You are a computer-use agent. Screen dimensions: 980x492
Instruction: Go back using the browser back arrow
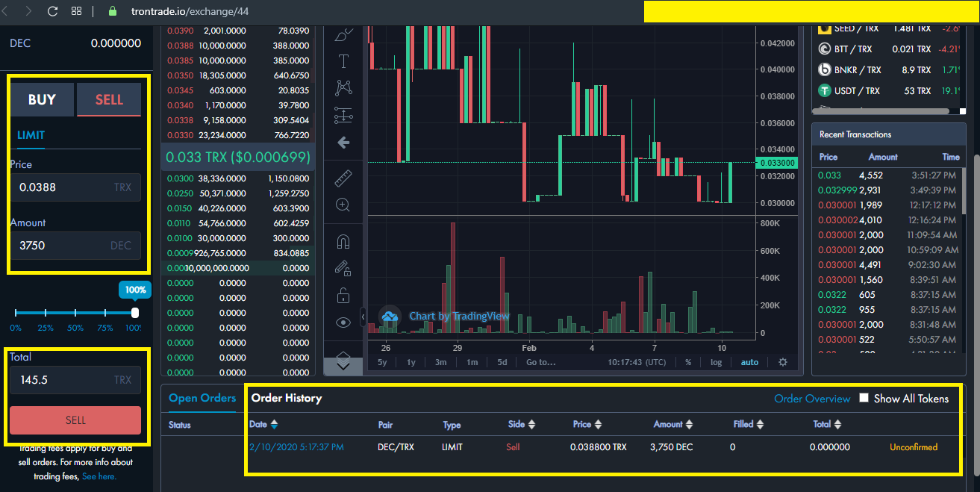tap(5, 11)
